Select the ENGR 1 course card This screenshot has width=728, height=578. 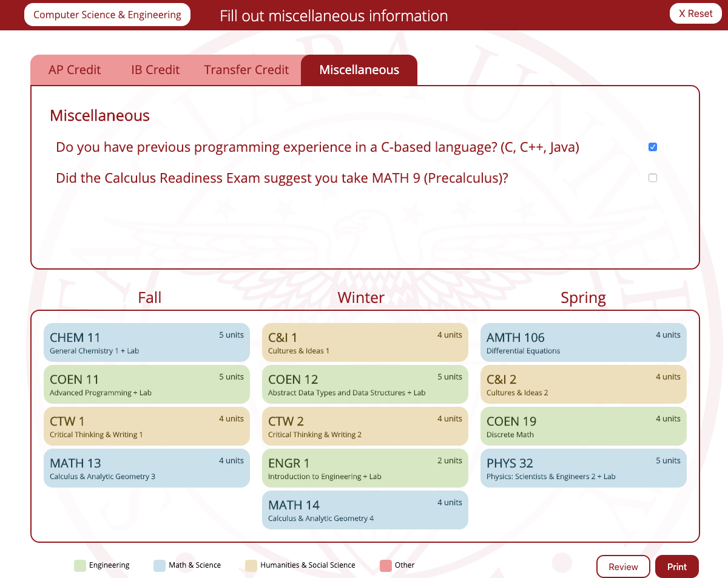click(x=365, y=468)
